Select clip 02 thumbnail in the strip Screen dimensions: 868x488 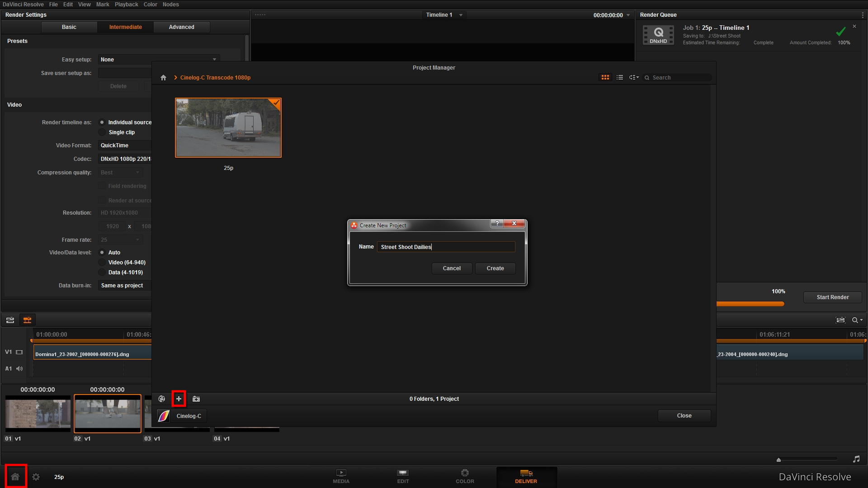coord(108,413)
